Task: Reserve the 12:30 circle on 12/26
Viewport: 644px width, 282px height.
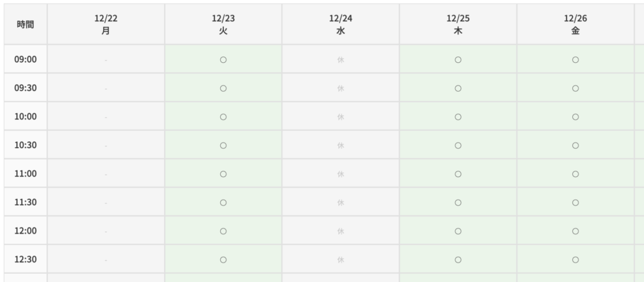Action: 575,259
